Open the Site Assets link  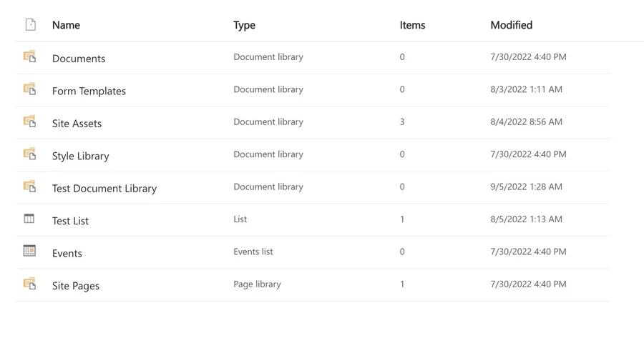pyautogui.click(x=77, y=124)
